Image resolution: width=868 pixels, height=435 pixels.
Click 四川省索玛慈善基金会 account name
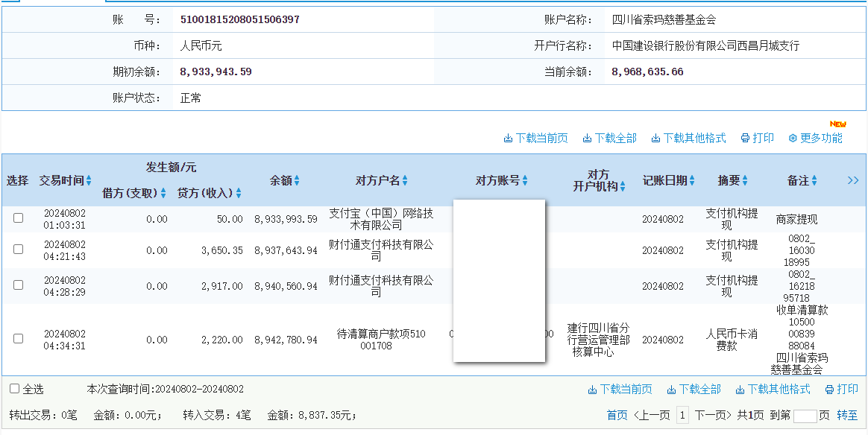664,20
